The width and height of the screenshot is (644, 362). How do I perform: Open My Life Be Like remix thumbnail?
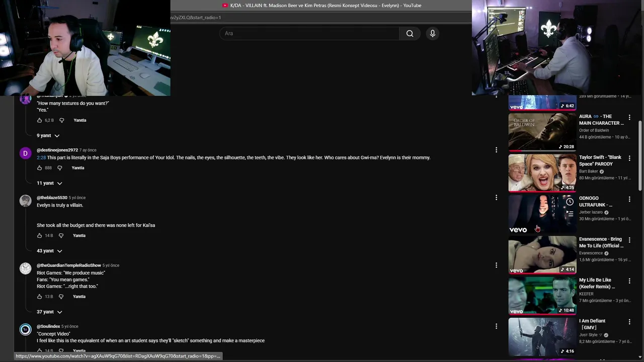pyautogui.click(x=542, y=296)
